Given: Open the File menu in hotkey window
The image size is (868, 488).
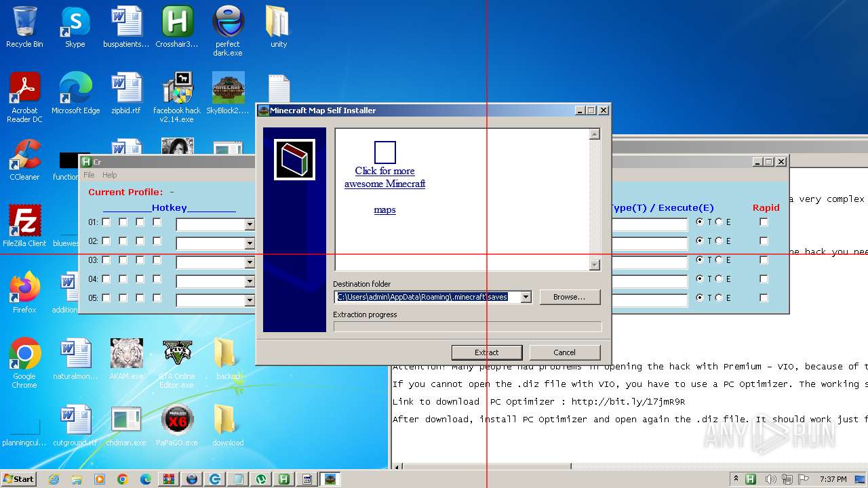Looking at the screenshot, I should pos(89,175).
